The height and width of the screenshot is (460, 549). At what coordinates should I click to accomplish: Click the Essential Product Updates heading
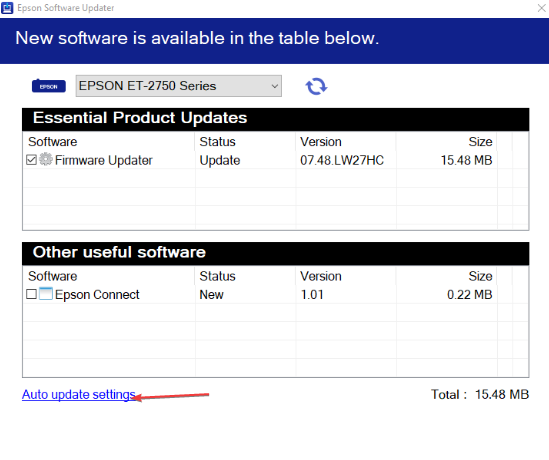click(x=140, y=118)
